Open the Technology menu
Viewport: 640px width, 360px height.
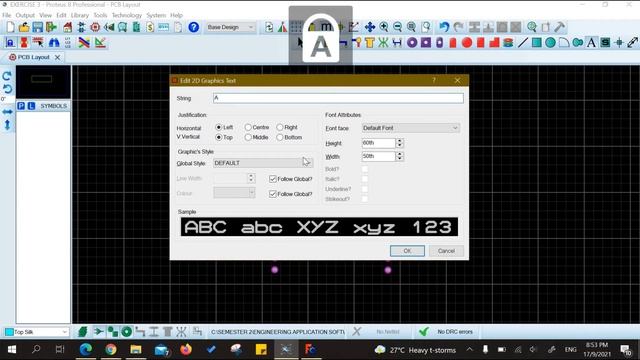pos(127,15)
